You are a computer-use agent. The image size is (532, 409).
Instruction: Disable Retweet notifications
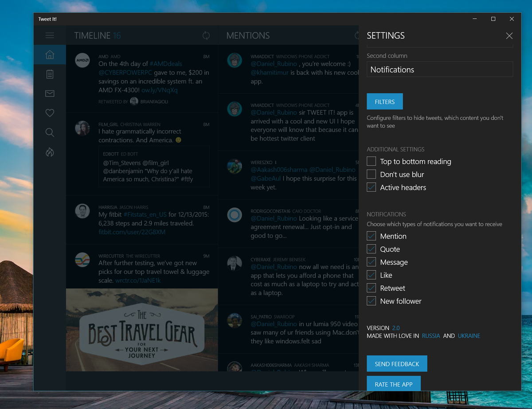click(371, 288)
